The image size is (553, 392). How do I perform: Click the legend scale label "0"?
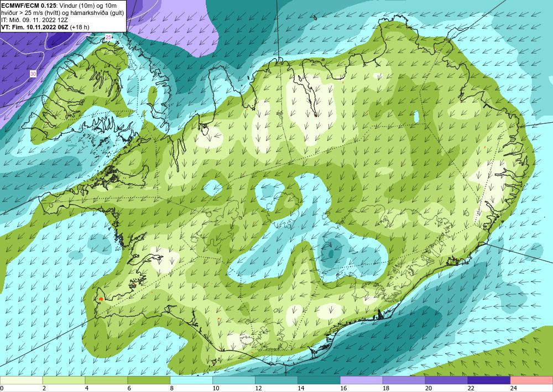tap(2, 388)
